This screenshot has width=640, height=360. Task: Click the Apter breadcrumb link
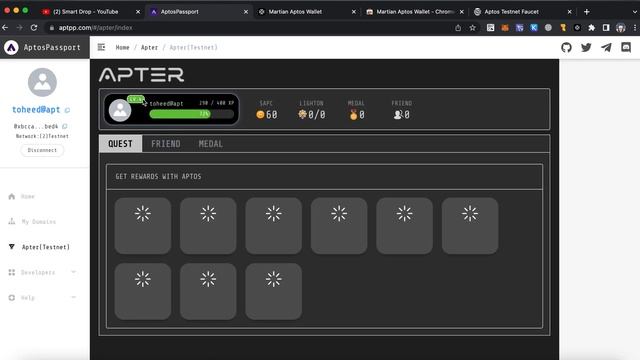149,47
